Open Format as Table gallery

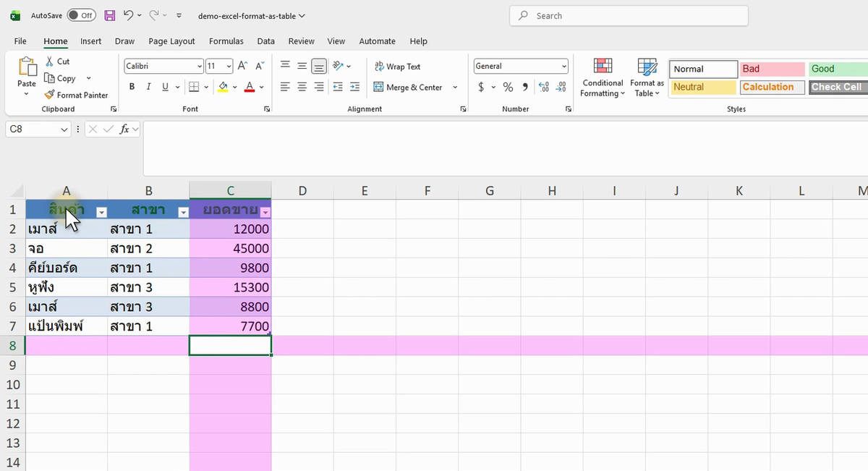(647, 78)
